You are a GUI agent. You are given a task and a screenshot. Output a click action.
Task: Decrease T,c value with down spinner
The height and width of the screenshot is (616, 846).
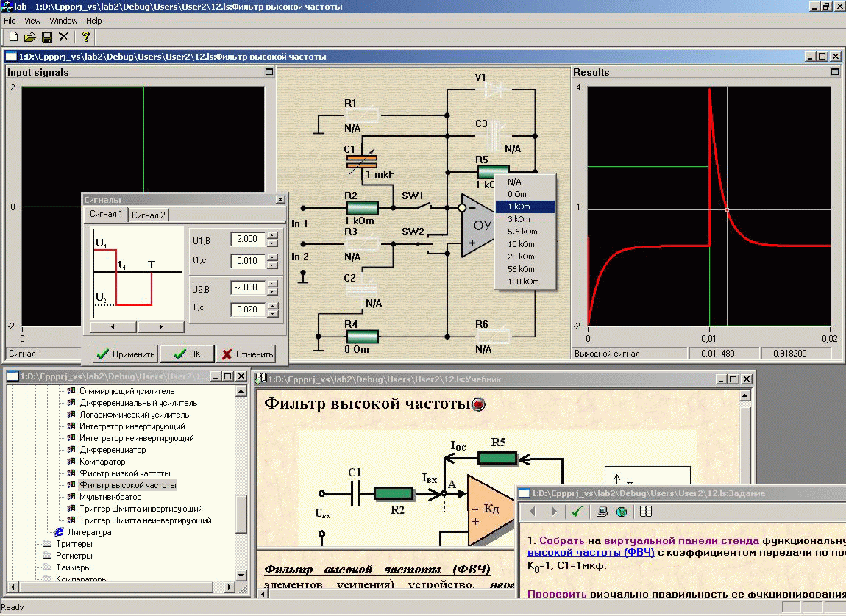[272, 313]
